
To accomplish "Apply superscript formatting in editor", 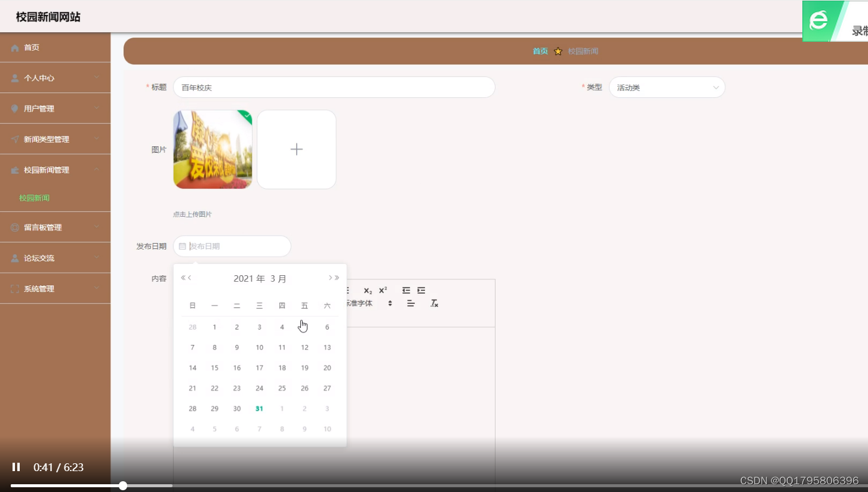I will click(383, 290).
